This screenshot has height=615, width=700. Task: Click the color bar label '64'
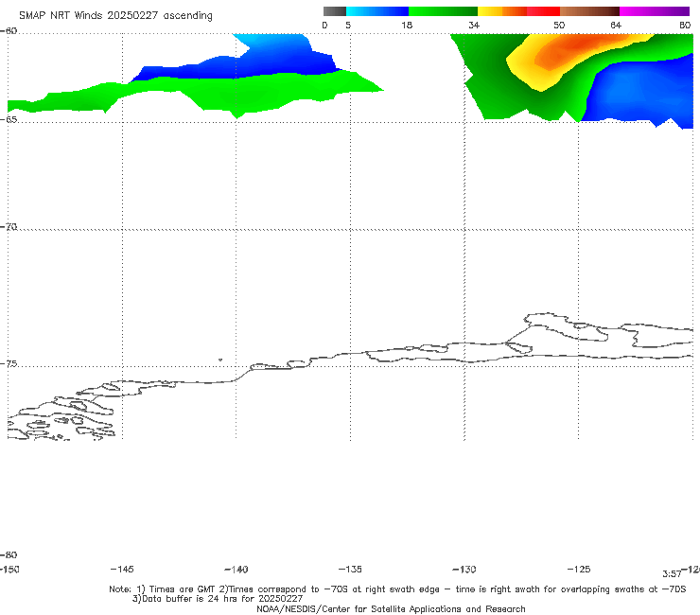coord(616,25)
